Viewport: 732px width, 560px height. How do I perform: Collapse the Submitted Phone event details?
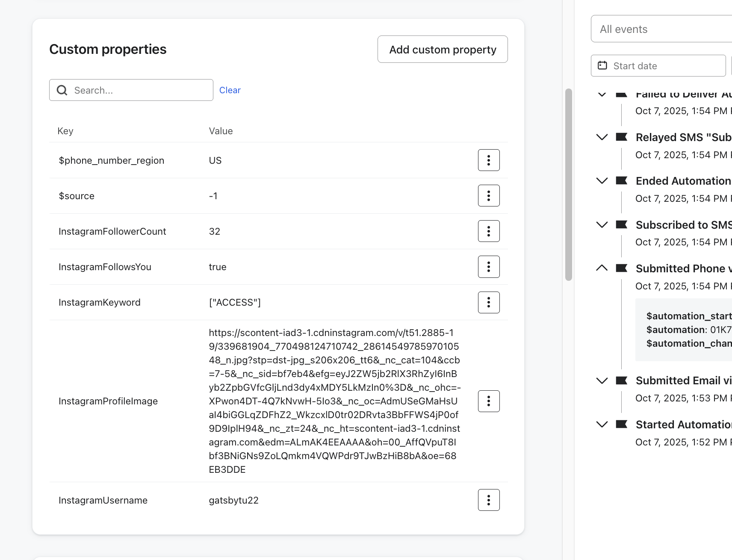pyautogui.click(x=602, y=268)
